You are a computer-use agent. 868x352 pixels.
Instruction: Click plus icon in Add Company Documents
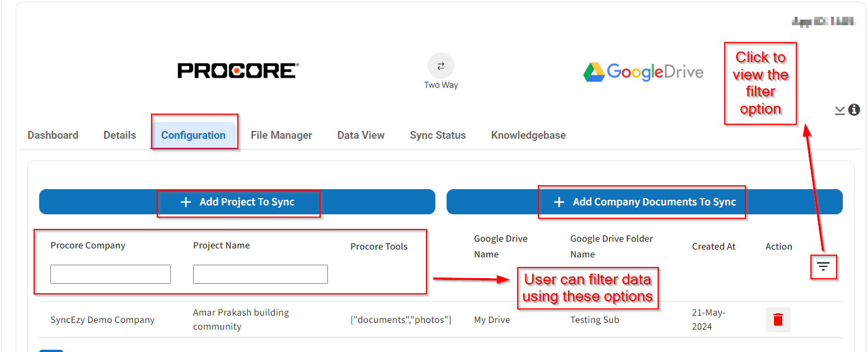pos(559,202)
